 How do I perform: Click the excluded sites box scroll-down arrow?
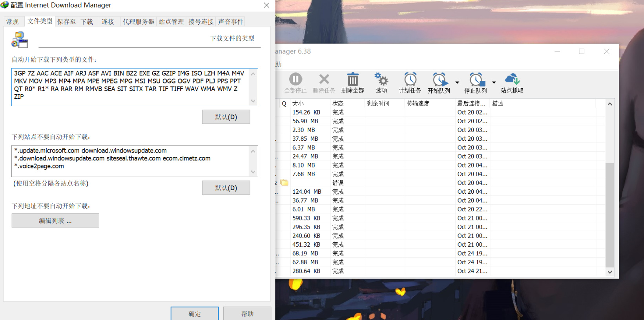pos(253,172)
